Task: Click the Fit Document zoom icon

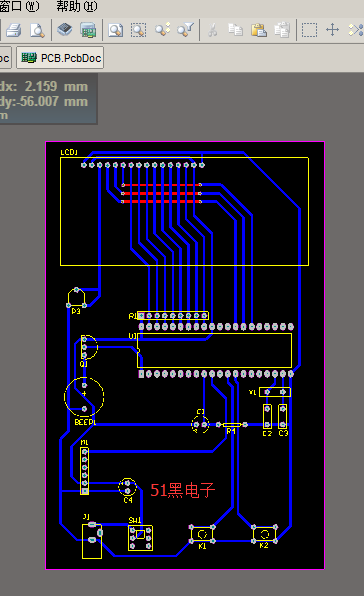Action: click(116, 30)
